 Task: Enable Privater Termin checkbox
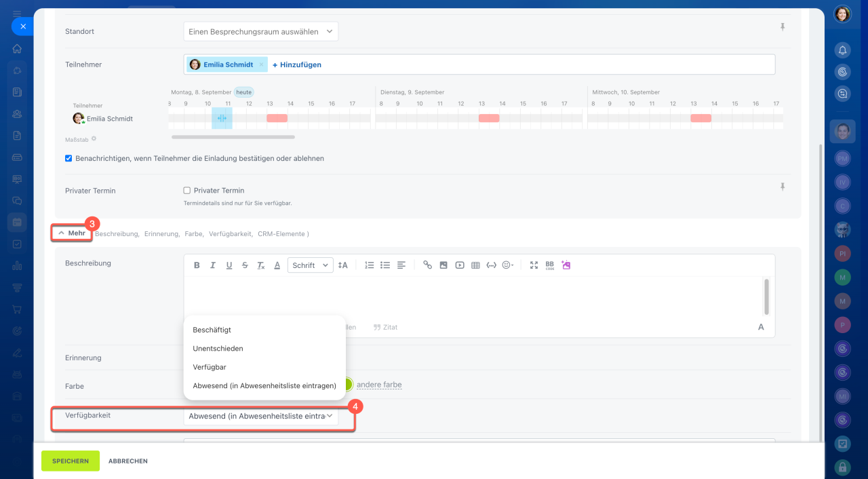coord(187,191)
